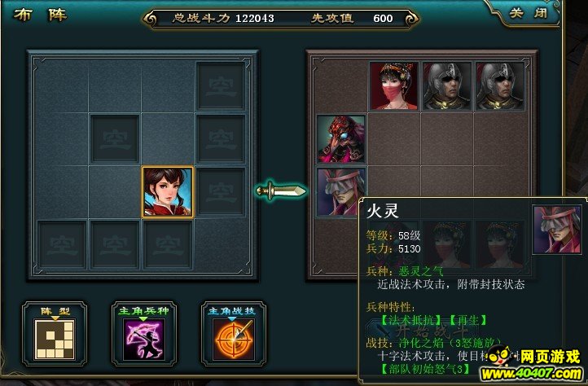The width and height of the screenshot is (588, 386).
Task: Select the empty 空 slot left of heroine row above
Action: tap(114, 139)
